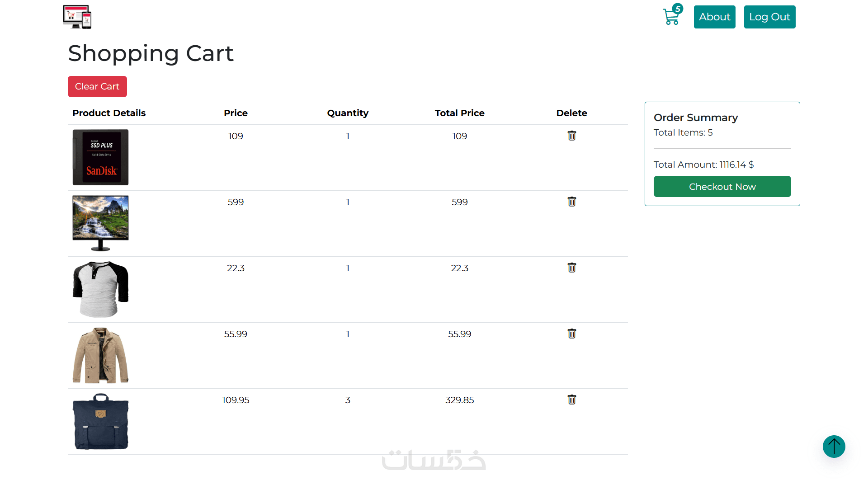Click the scroll-to-top arrow button
The width and height of the screenshot is (868, 480).
pyautogui.click(x=834, y=447)
